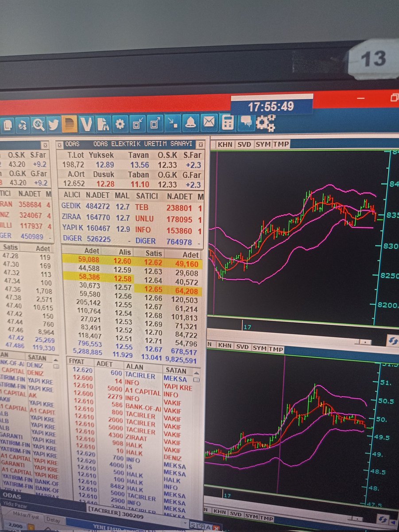The image size is (399, 532).
Task: Select TMP tab above the upper chart
Action: point(281,144)
